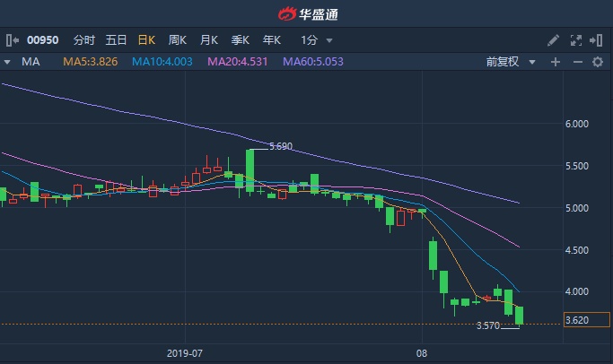Image resolution: width=613 pixels, height=364 pixels.
Task: Collapse the left panel with the arrow icon
Action: click(13, 40)
